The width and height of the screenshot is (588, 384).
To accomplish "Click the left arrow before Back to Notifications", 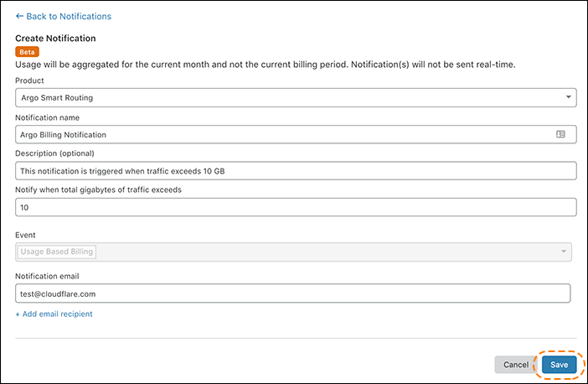I will [19, 16].
